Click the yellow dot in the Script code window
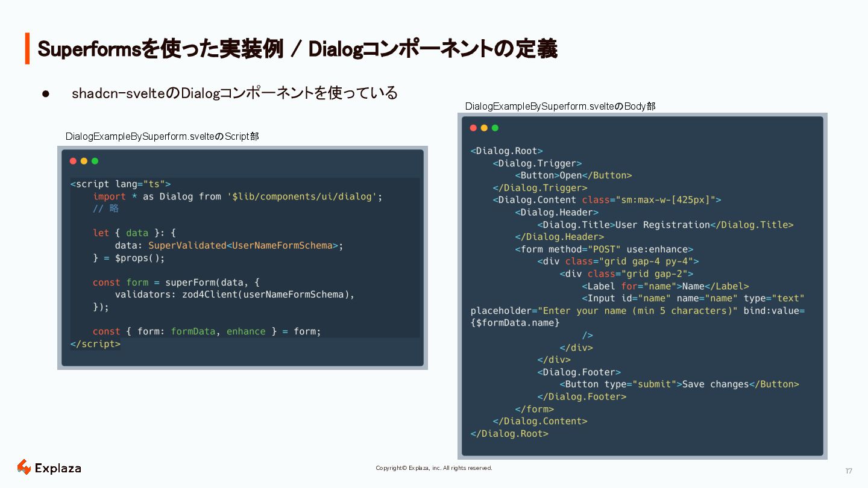Viewport: 868px width, 488px height. pos(84,161)
